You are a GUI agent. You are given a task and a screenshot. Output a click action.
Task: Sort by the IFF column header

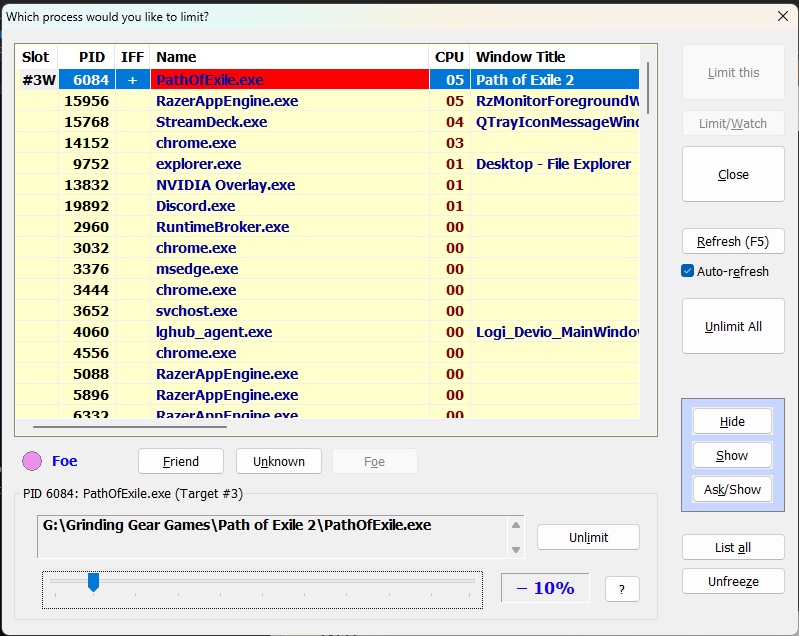tap(132, 57)
